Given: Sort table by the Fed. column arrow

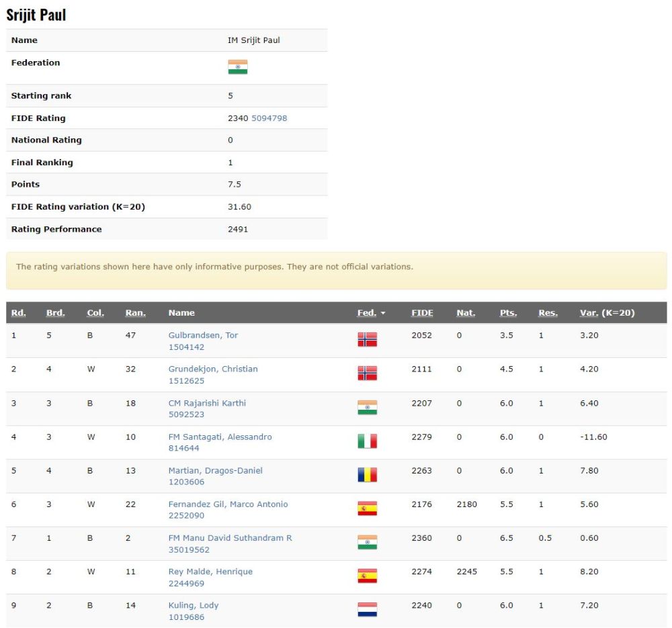Looking at the screenshot, I should click(x=383, y=313).
